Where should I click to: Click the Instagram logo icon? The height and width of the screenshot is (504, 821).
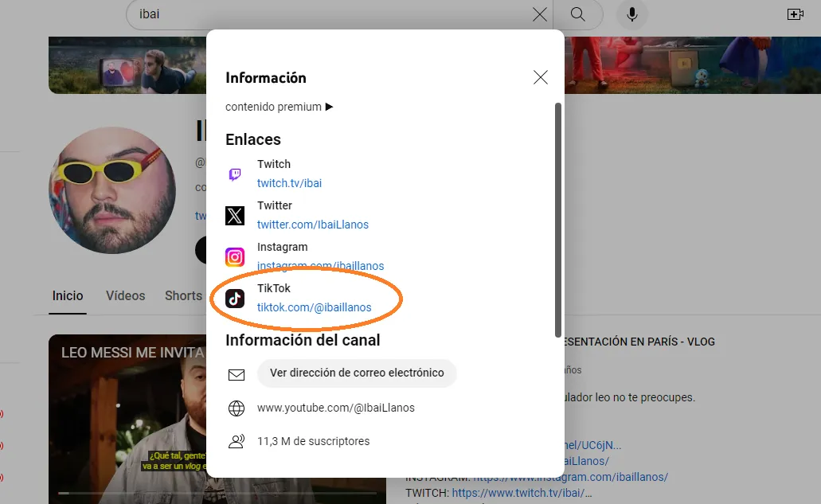point(235,257)
